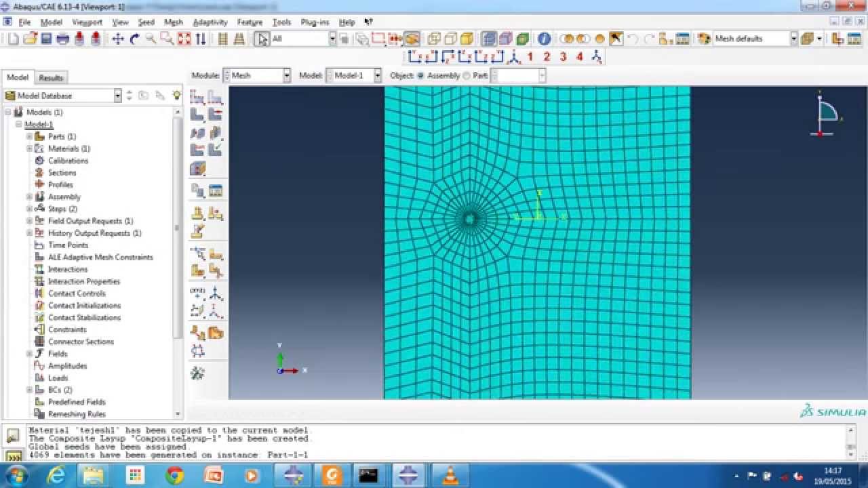This screenshot has height=488, width=868.
Task: Click the Color Code palette icon
Action: click(704, 39)
